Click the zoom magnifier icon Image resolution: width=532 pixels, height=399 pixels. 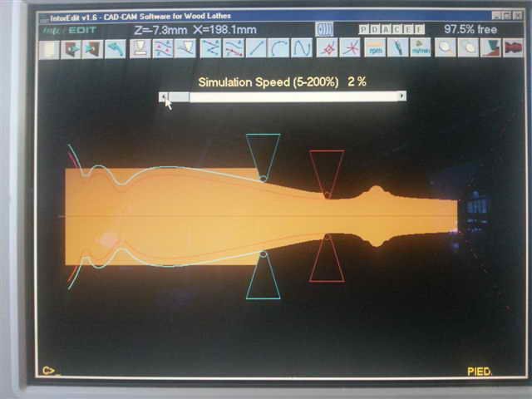coord(446,48)
